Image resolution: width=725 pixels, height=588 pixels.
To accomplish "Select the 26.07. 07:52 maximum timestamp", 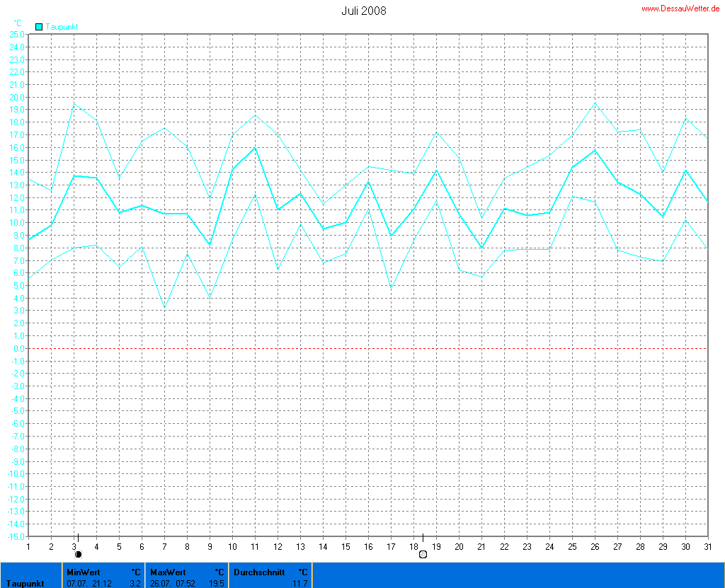I will [173, 583].
